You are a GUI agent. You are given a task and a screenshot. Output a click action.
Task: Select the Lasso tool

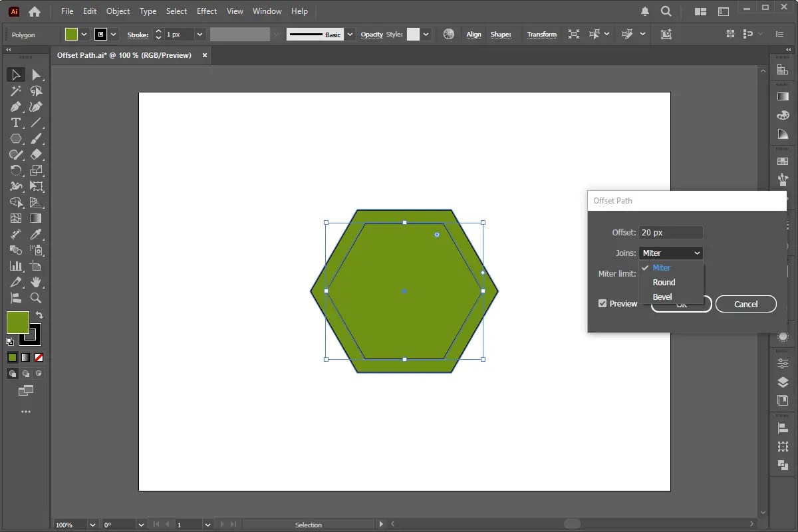coord(37,91)
